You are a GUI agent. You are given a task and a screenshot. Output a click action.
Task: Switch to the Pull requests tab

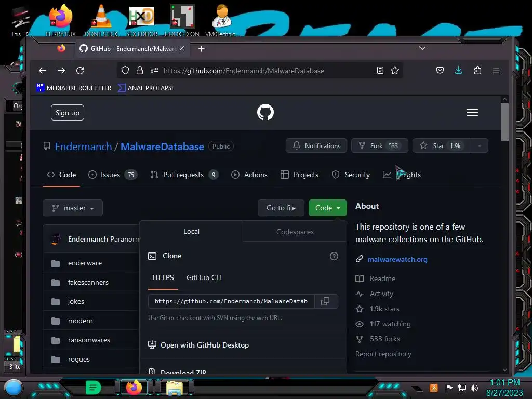coord(184,175)
